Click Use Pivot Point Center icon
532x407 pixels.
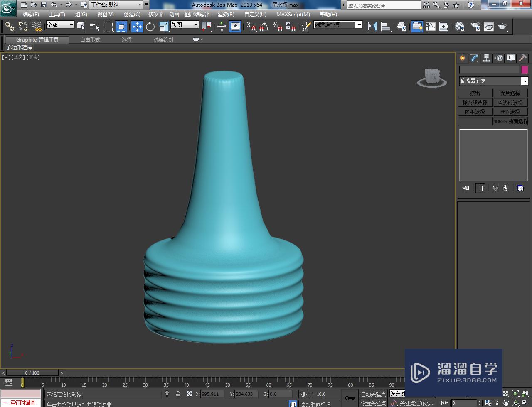pos(206,27)
